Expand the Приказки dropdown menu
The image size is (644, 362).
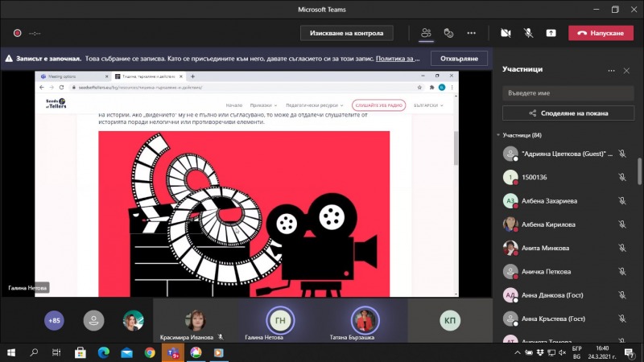[x=263, y=105]
